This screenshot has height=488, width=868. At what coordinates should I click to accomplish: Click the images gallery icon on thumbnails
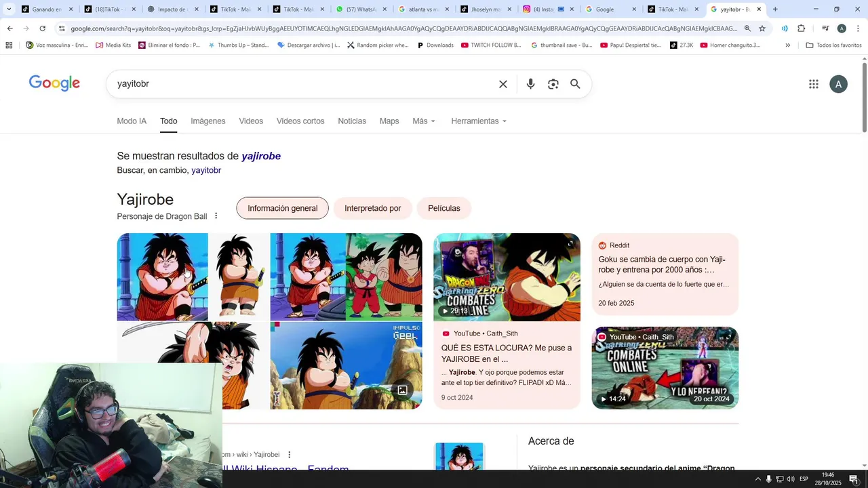[x=402, y=390]
